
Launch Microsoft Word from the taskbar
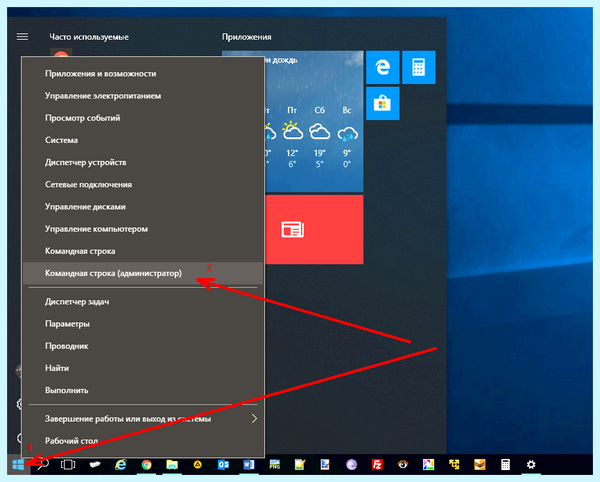click(x=249, y=464)
